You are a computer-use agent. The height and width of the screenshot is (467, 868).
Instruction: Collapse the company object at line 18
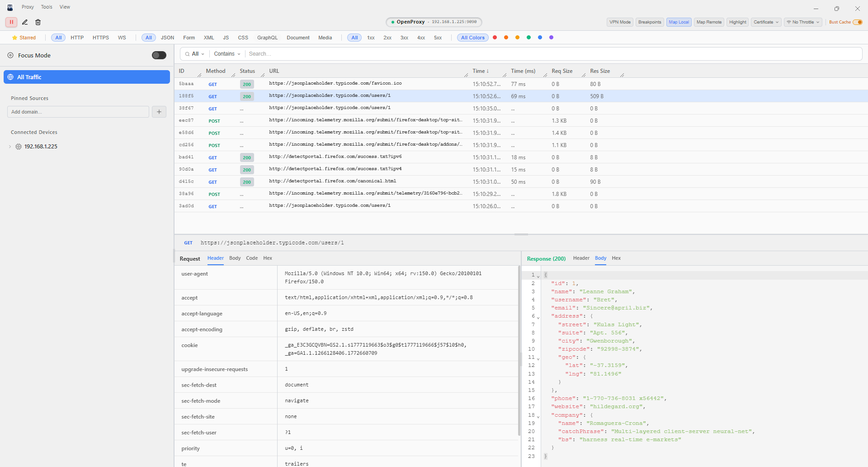point(538,416)
